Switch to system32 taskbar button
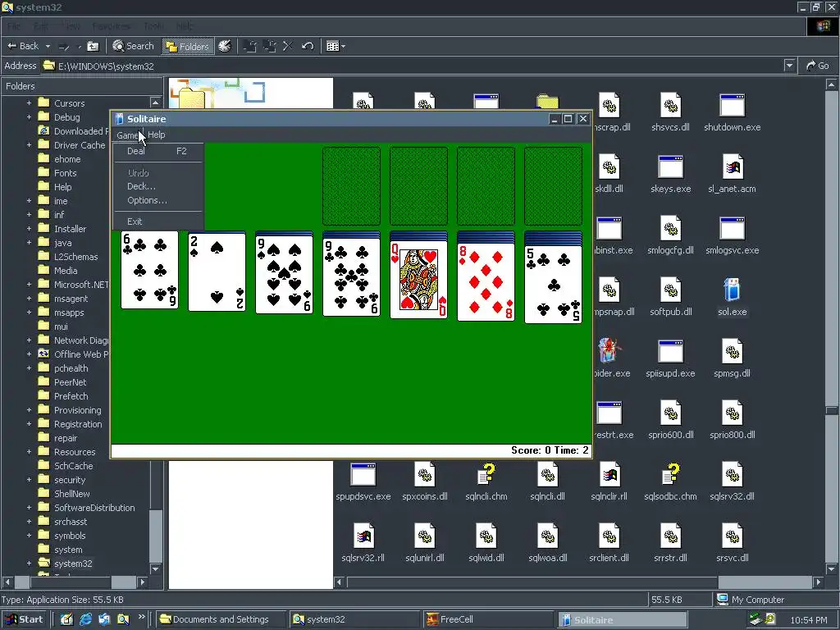 point(354,619)
